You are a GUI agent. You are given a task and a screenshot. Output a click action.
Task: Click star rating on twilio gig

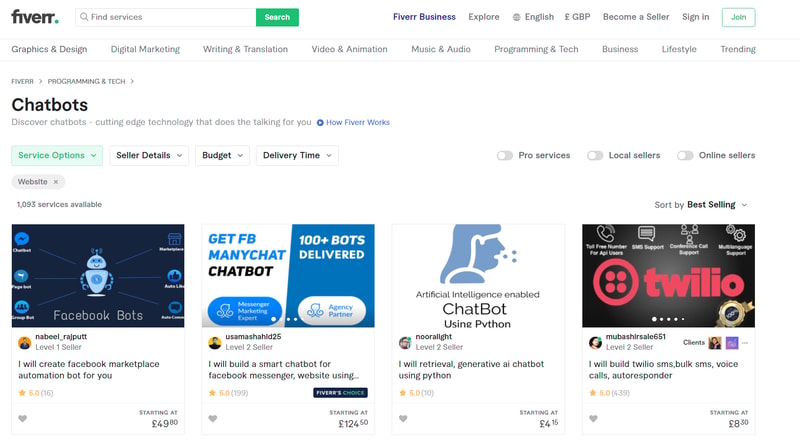[x=609, y=393]
